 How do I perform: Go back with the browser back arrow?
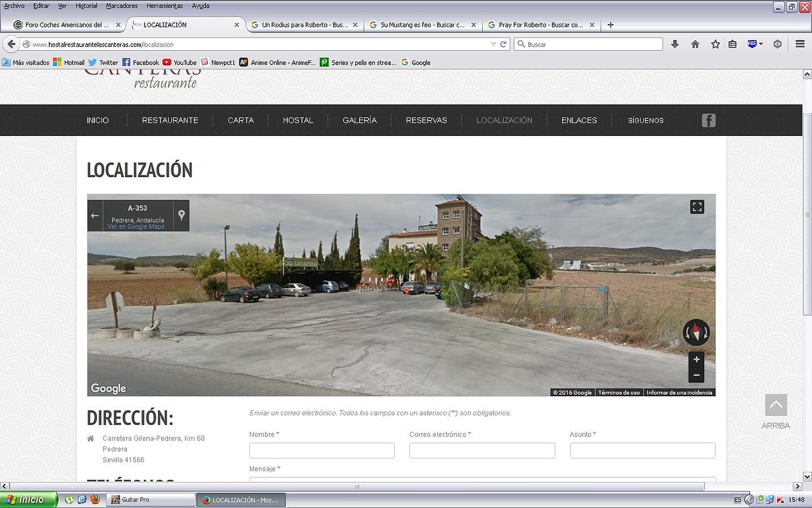tap(11, 44)
